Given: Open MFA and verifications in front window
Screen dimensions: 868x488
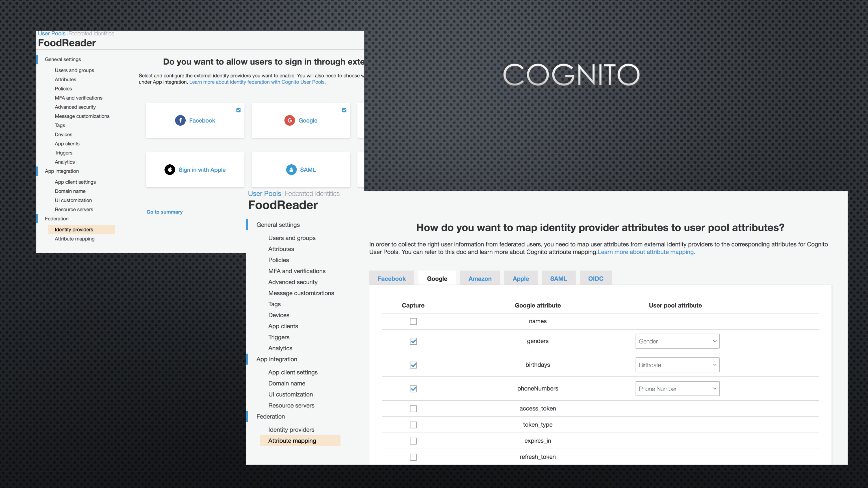Looking at the screenshot, I should 297,271.
